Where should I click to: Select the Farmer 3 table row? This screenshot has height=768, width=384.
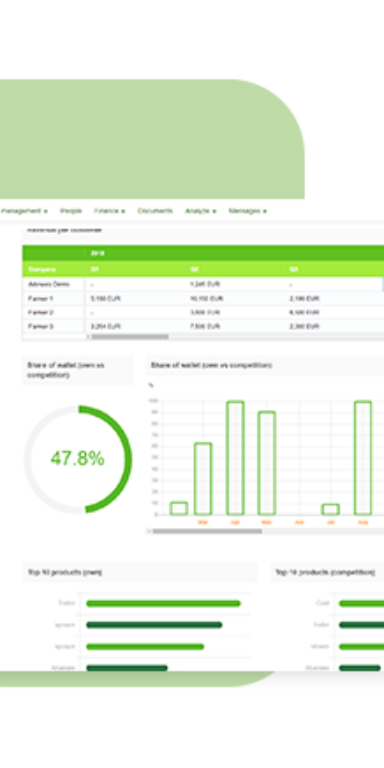click(203, 326)
